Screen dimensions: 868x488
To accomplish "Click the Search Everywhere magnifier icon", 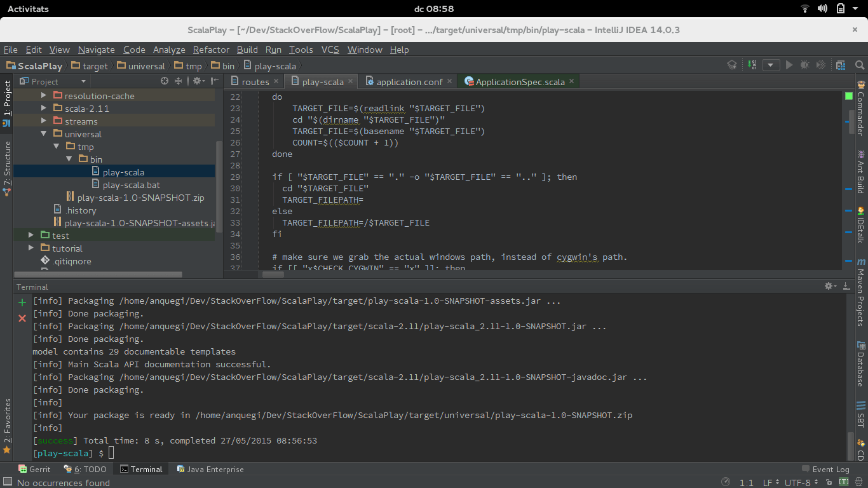I will click(860, 65).
